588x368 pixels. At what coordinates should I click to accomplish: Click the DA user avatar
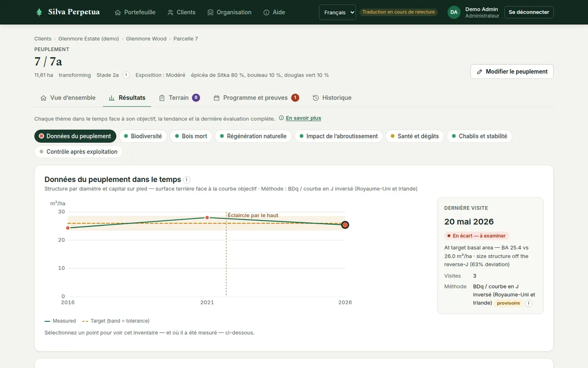click(454, 12)
